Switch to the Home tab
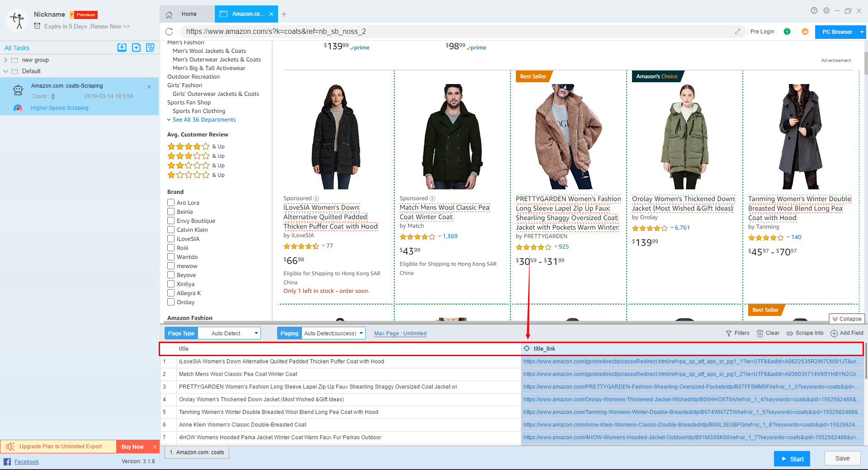The width and height of the screenshot is (868, 470). [187, 14]
